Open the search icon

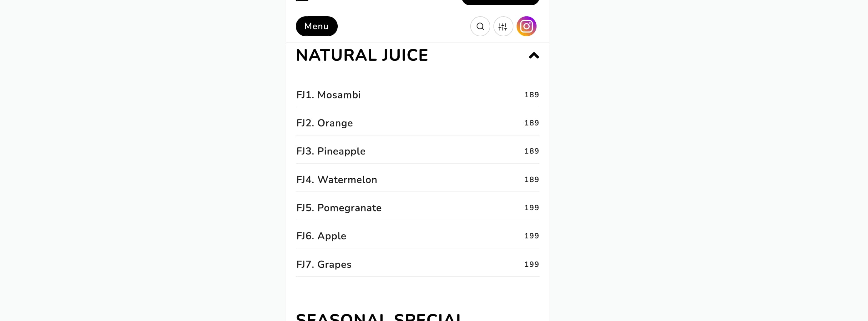(480, 26)
